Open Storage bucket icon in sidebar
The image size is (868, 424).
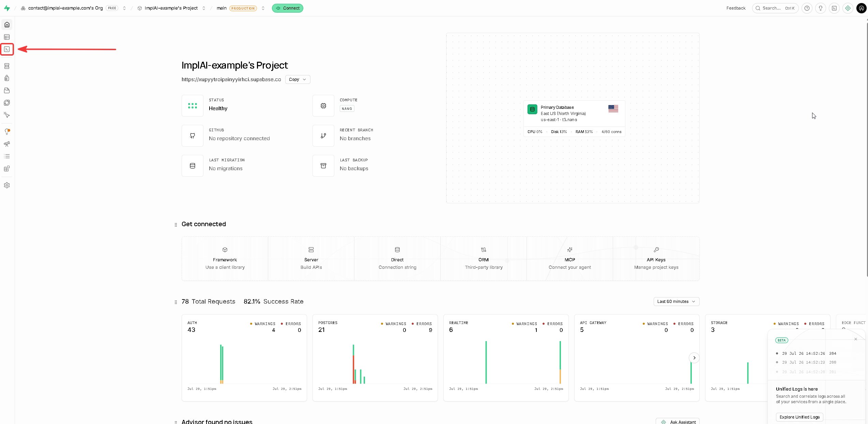pyautogui.click(x=7, y=90)
